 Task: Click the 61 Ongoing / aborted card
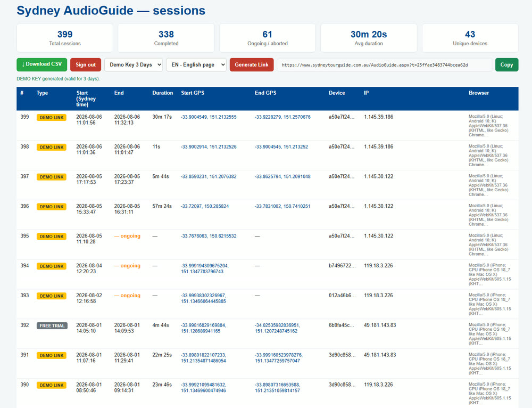[x=268, y=38]
